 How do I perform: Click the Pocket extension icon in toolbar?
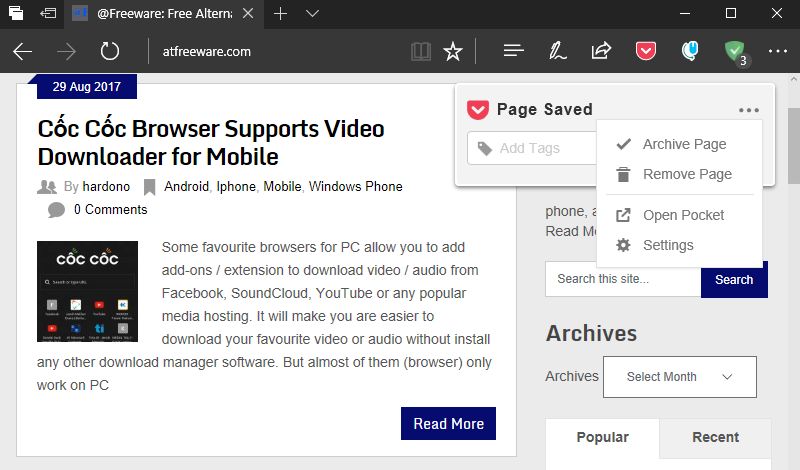[x=646, y=51]
